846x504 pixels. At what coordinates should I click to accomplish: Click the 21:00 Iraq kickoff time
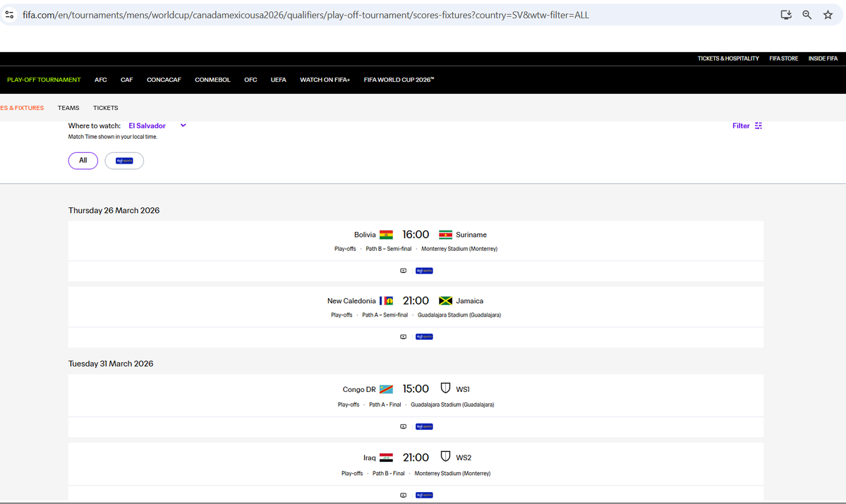click(416, 457)
